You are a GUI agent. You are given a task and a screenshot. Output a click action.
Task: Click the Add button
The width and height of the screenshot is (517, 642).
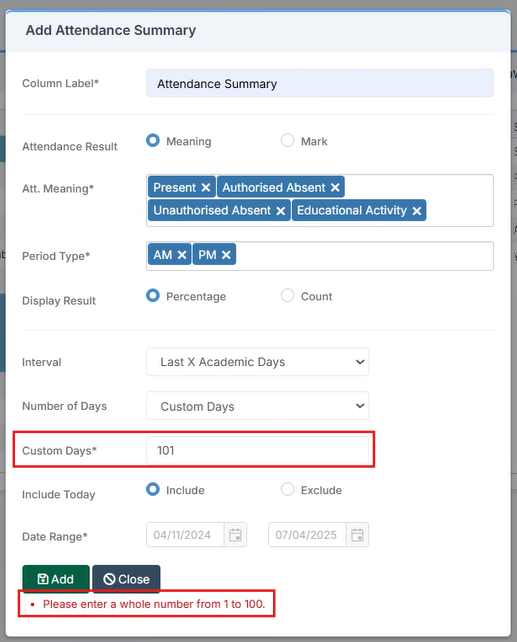point(56,579)
